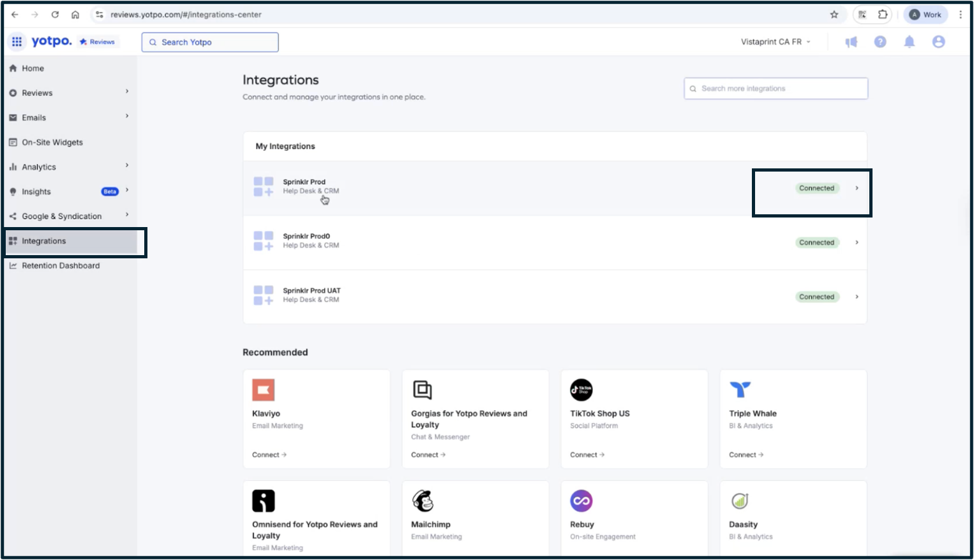The height and width of the screenshot is (560, 974).
Task: Open the Sprinklr Prod0 row chevron
Action: 857,242
